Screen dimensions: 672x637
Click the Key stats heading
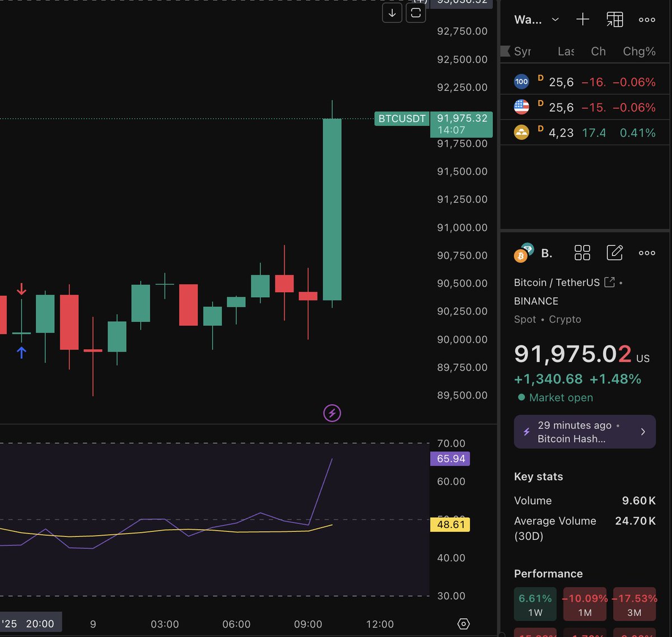(x=538, y=476)
